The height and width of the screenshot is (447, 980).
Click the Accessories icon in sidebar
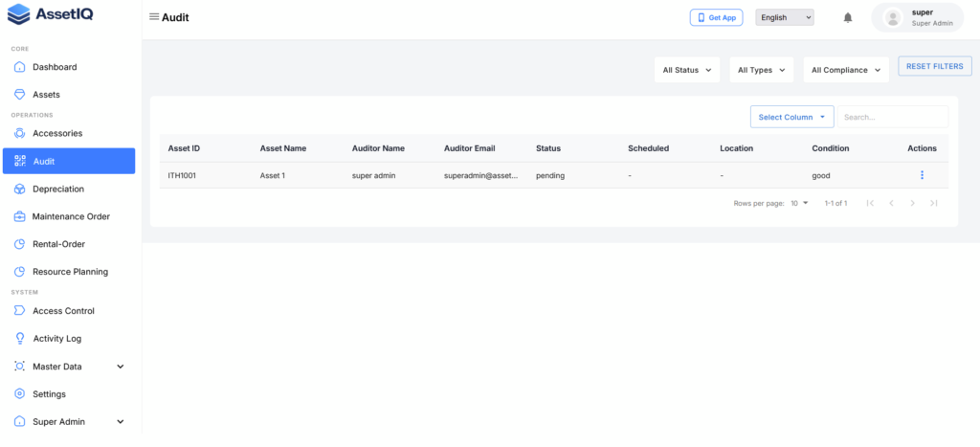pos(19,133)
